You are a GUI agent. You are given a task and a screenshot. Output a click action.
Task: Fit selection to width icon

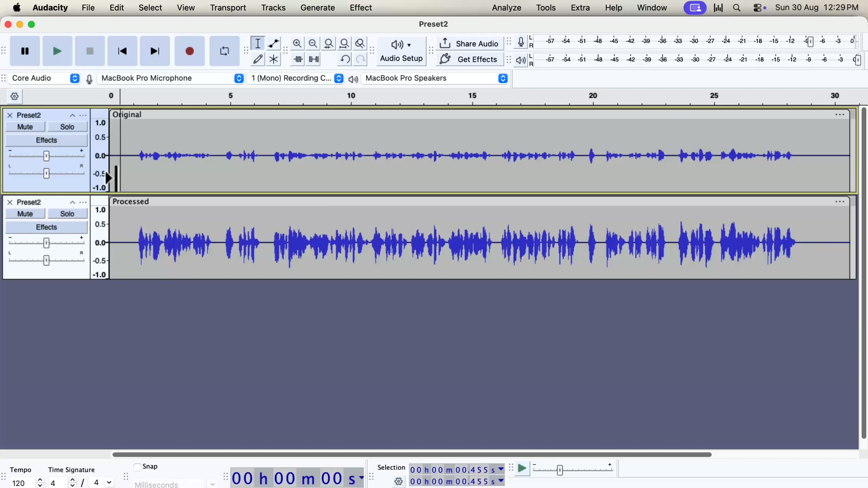[x=329, y=43]
